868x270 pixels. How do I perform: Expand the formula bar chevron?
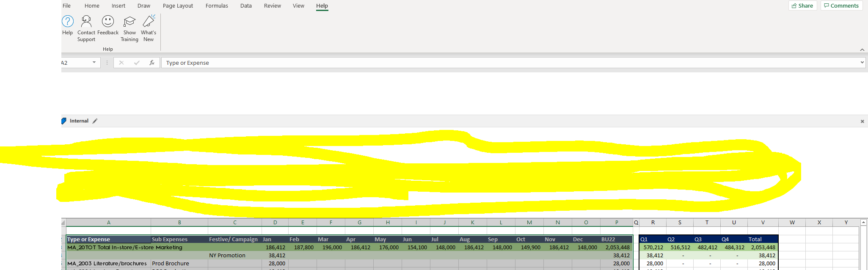point(862,63)
